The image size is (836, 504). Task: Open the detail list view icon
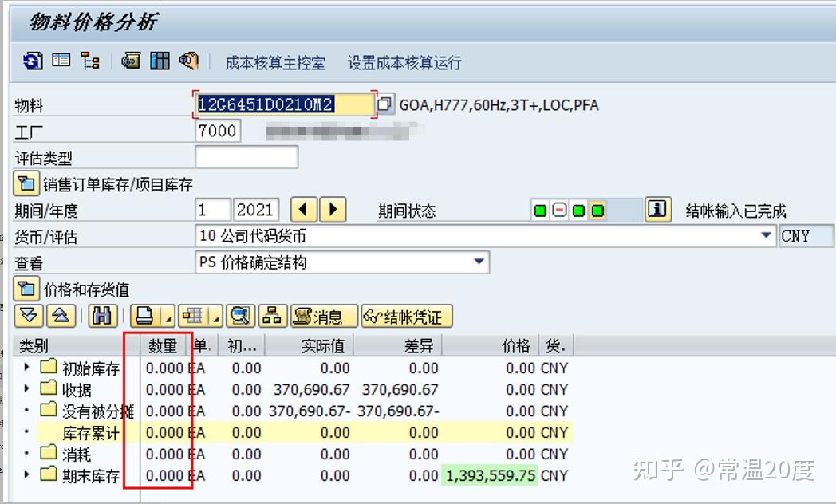(x=62, y=61)
